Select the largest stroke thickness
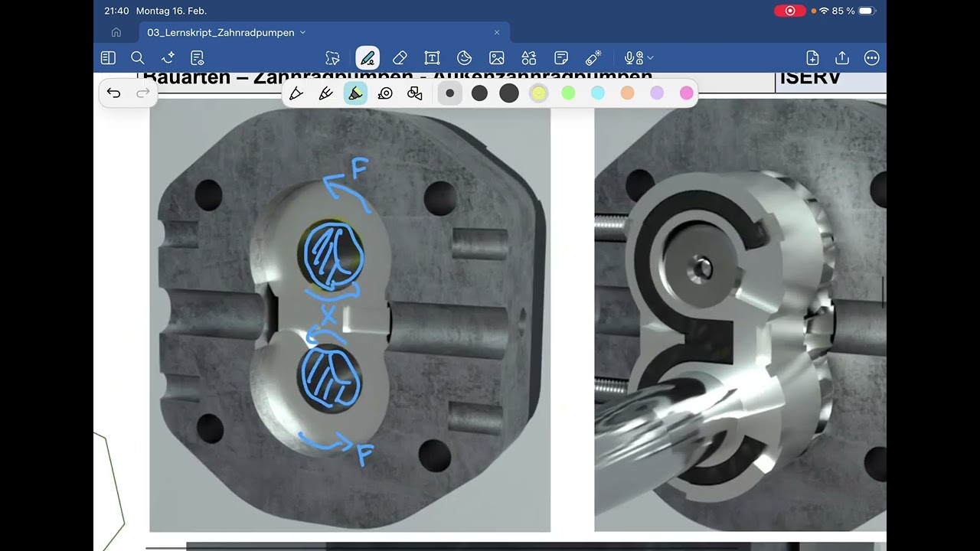 509,93
